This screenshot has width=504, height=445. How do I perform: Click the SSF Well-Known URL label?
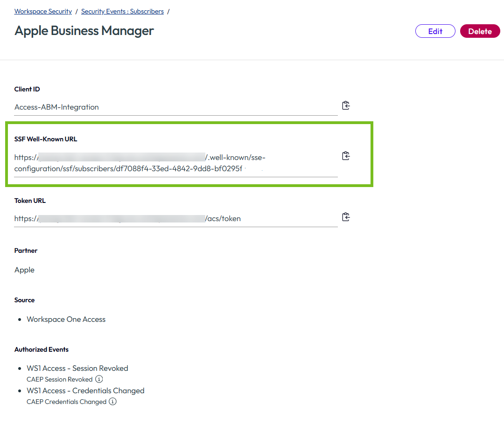click(x=46, y=139)
